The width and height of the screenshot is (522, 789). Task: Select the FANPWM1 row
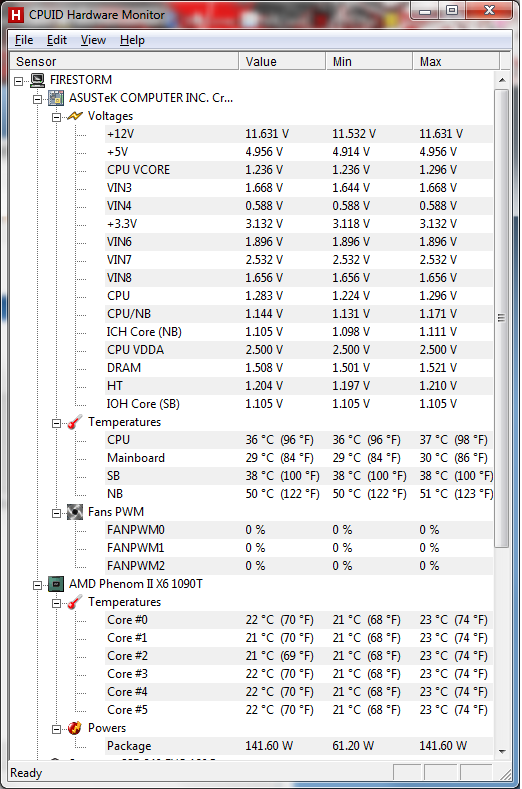(299, 548)
